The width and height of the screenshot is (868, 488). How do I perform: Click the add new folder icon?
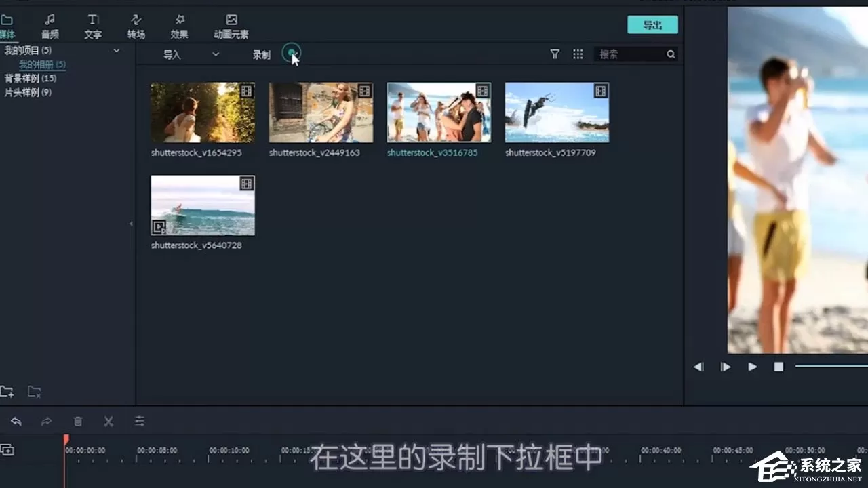click(7, 391)
